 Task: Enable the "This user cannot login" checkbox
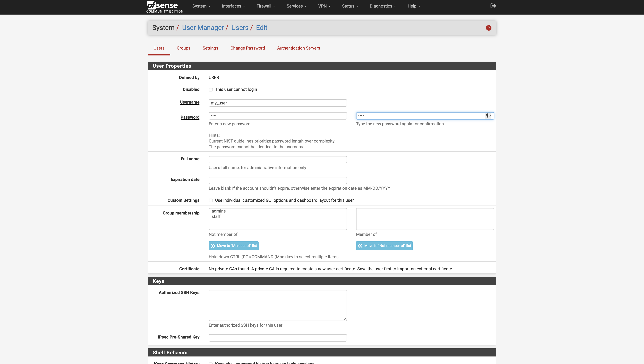click(x=211, y=89)
